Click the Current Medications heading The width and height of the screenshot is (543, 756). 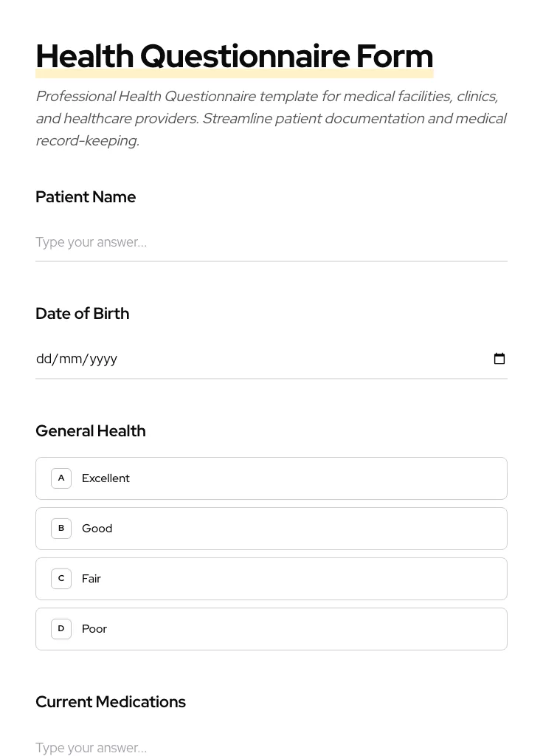(111, 701)
